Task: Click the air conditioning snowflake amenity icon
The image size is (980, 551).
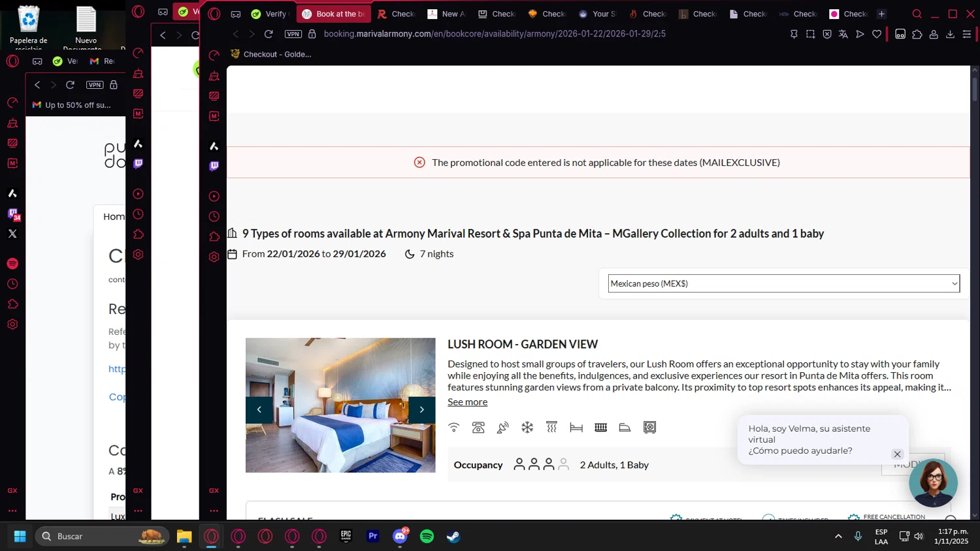Action: (x=527, y=428)
